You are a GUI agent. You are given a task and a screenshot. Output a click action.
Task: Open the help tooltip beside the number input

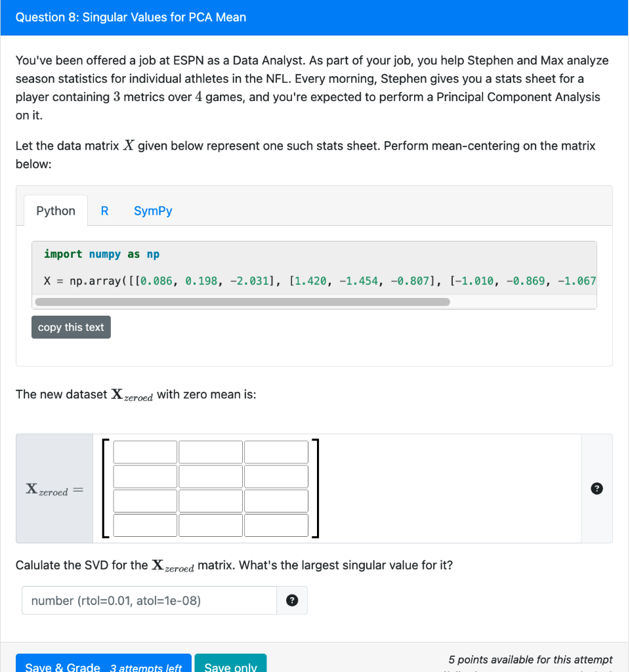coord(291,600)
